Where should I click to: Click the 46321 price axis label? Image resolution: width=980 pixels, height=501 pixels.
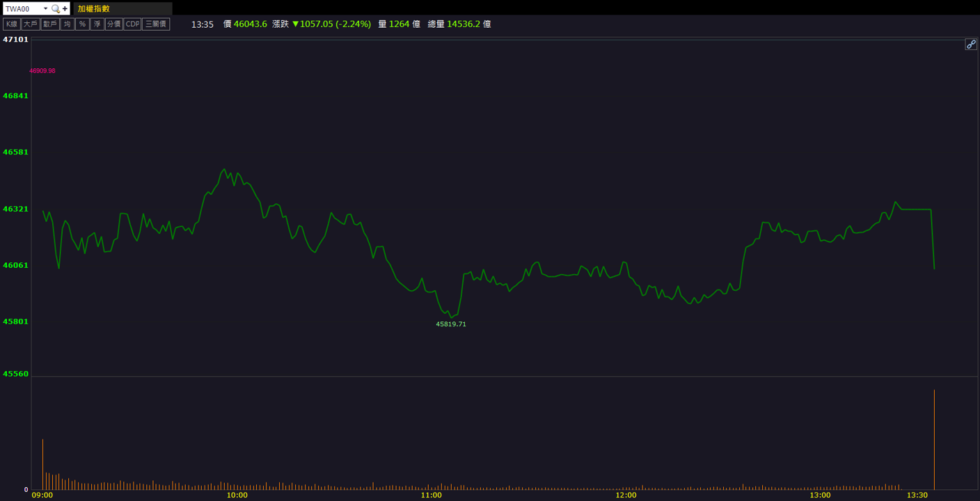point(16,209)
